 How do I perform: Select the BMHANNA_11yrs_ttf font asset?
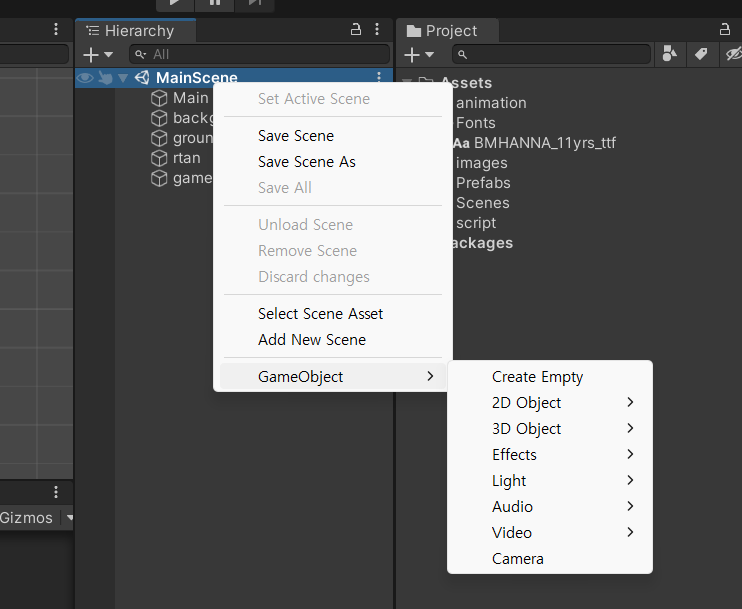coord(535,143)
